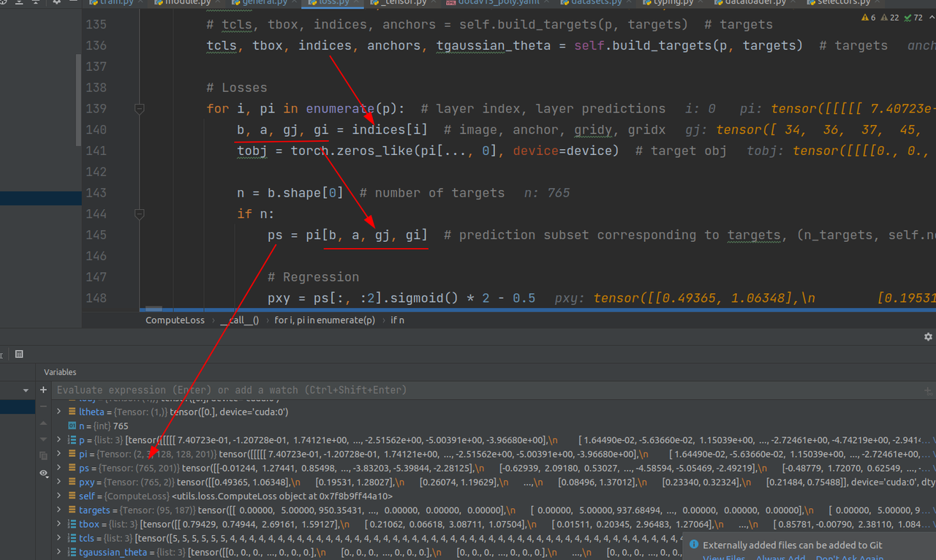This screenshot has height=560, width=936.
Task: Toggle the watches view eye icon
Action: pos(43,473)
